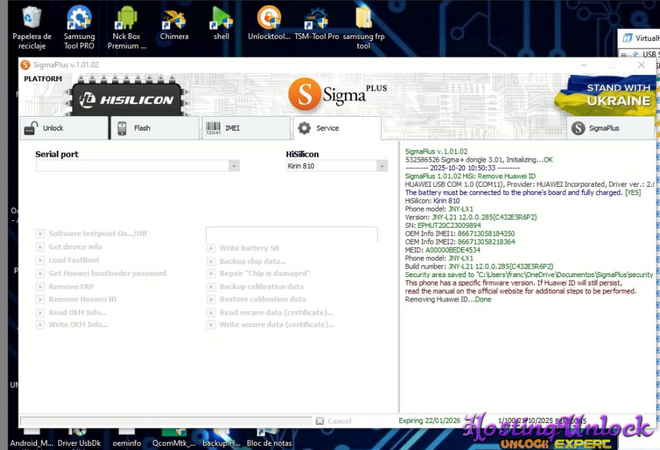Viewport: 660px width, 450px height.
Task: Open the Chimera desktop shortcut
Action: point(173,20)
